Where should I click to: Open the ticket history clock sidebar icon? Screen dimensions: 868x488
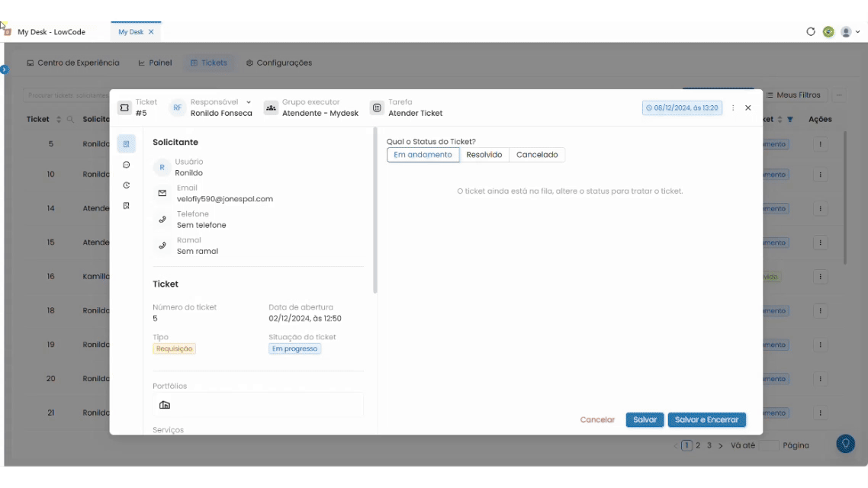click(126, 185)
